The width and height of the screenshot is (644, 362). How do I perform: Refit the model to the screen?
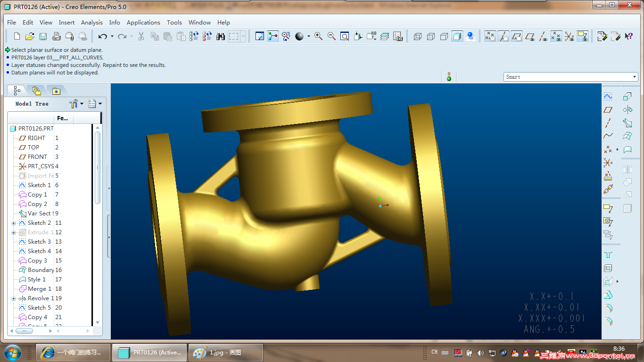pos(345,36)
